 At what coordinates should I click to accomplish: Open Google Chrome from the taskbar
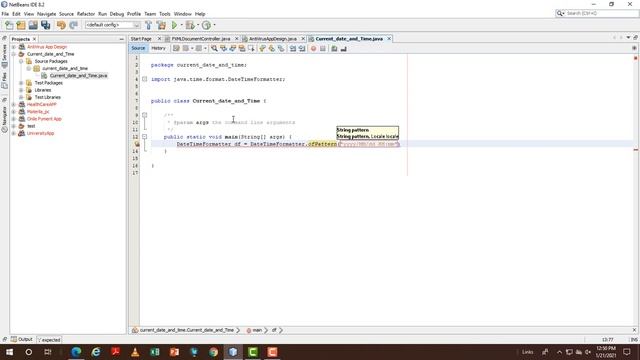tap(213, 352)
